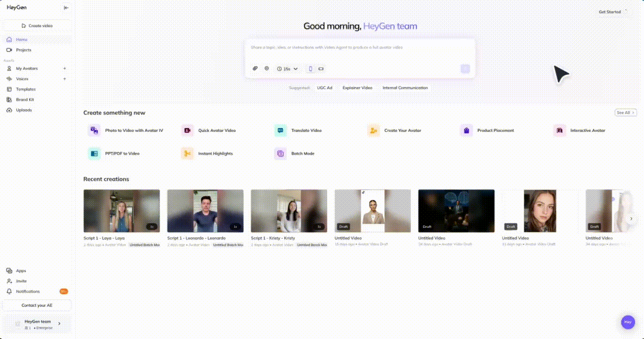The width and height of the screenshot is (644, 339).
Task: Click the Voices waveform icon
Action: pyautogui.click(x=9, y=79)
